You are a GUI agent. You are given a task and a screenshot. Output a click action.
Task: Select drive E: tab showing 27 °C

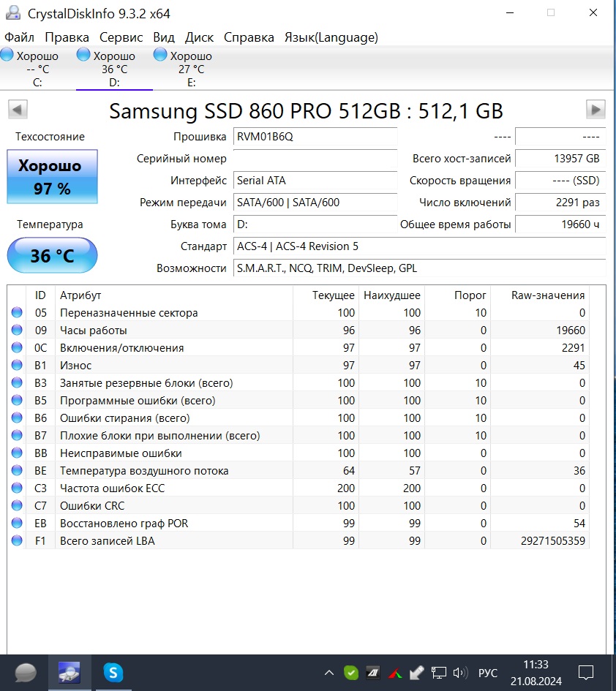[191, 68]
